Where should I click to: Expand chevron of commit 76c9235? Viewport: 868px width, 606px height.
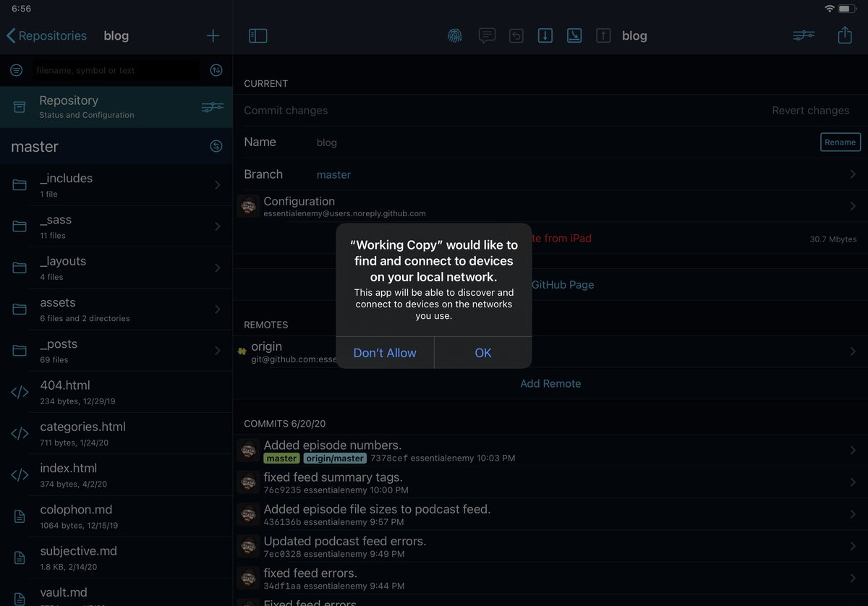[x=853, y=482]
